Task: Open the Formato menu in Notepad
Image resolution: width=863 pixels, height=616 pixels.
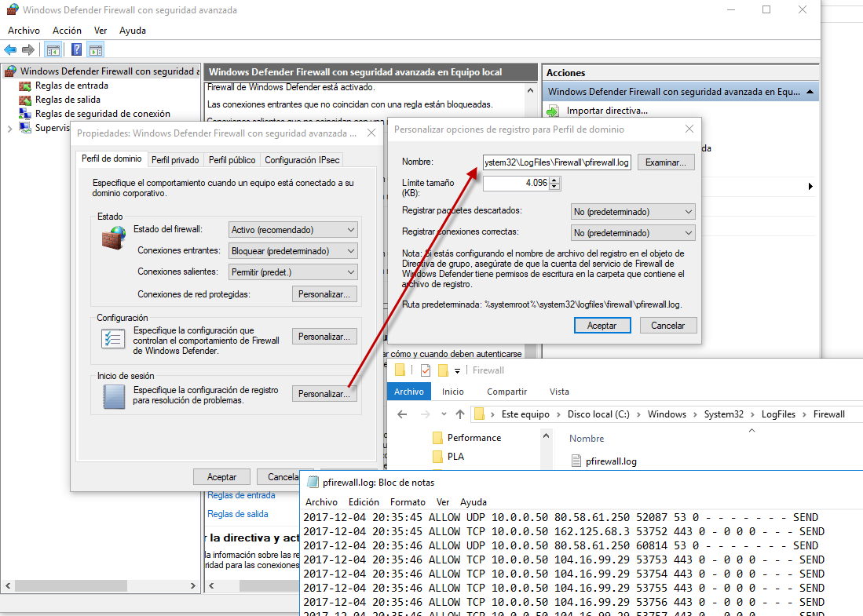Action: coord(408,502)
